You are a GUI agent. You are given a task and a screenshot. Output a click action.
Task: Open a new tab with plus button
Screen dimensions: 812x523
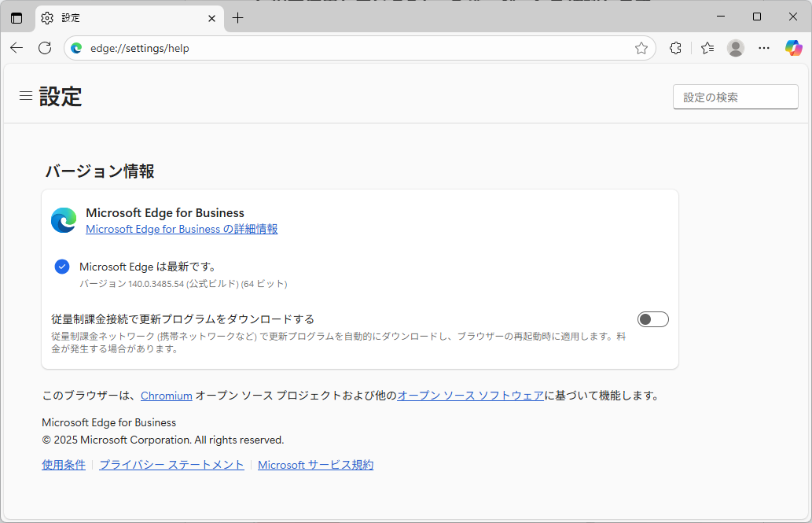click(x=237, y=18)
